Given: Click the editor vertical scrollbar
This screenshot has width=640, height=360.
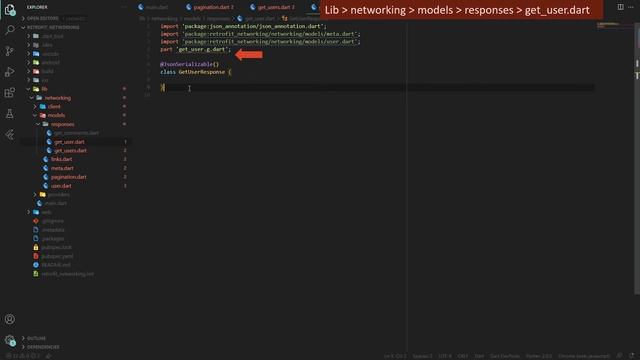Looking at the screenshot, I should click(x=637, y=157).
